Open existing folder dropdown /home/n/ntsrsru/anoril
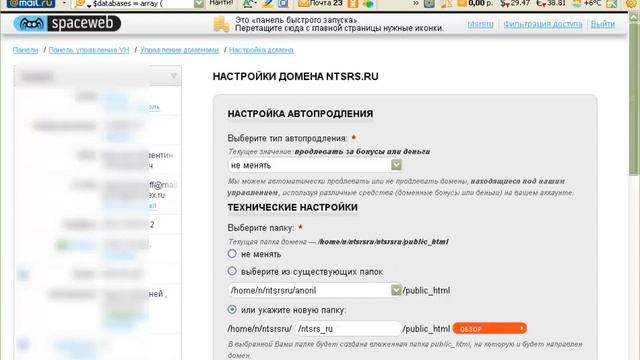 coord(315,291)
